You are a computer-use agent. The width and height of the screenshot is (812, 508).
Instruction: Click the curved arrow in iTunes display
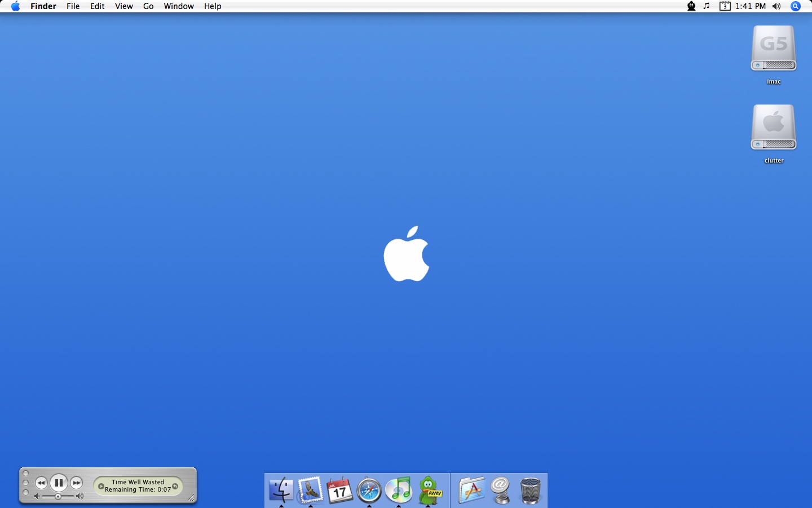[175, 486]
